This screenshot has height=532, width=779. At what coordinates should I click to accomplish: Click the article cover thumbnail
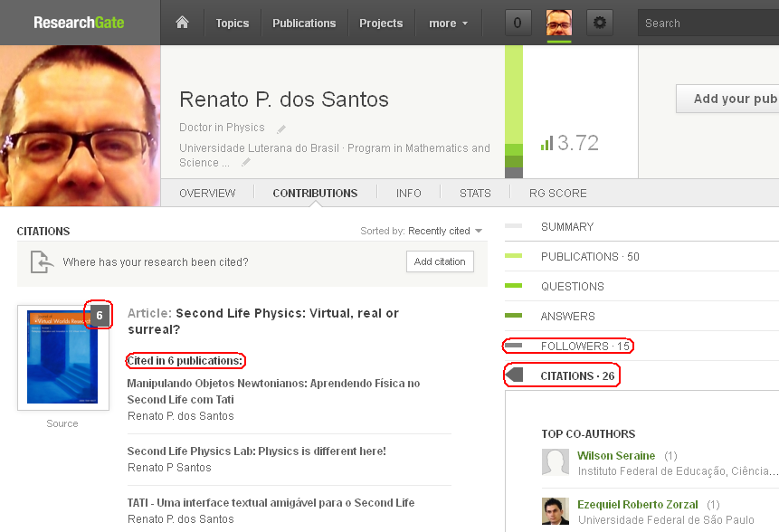(62, 358)
